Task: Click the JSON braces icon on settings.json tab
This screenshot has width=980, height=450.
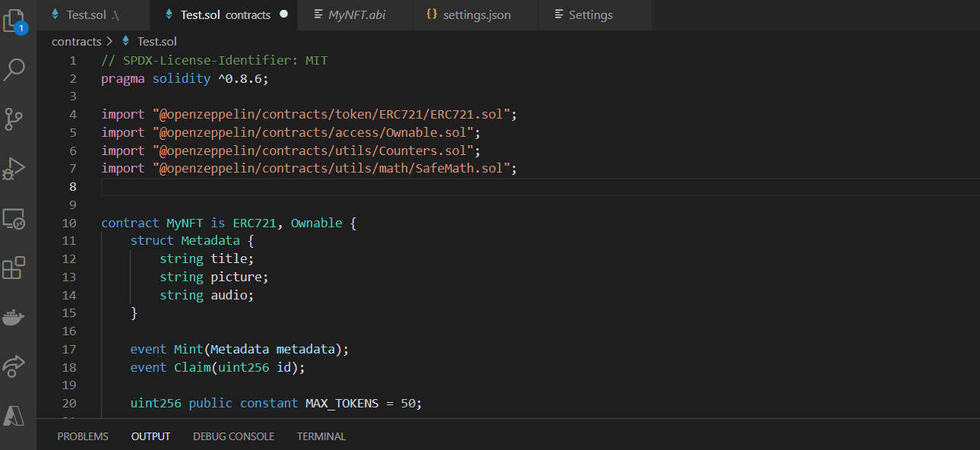Action: 431,14
